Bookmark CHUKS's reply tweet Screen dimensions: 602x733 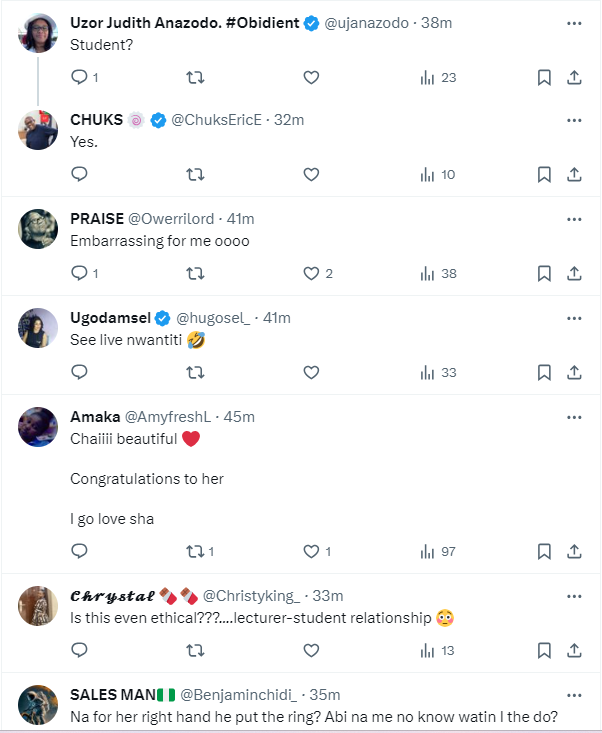coord(544,174)
